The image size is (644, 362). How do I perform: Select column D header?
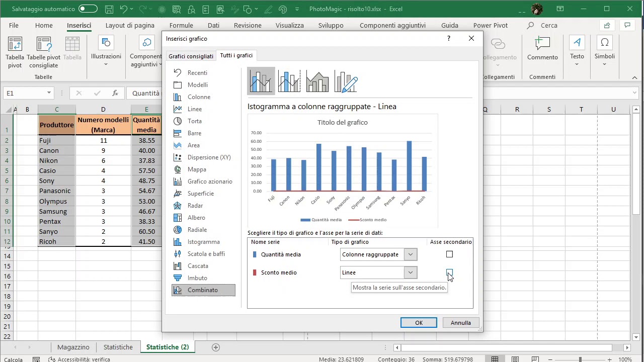pyautogui.click(x=103, y=109)
